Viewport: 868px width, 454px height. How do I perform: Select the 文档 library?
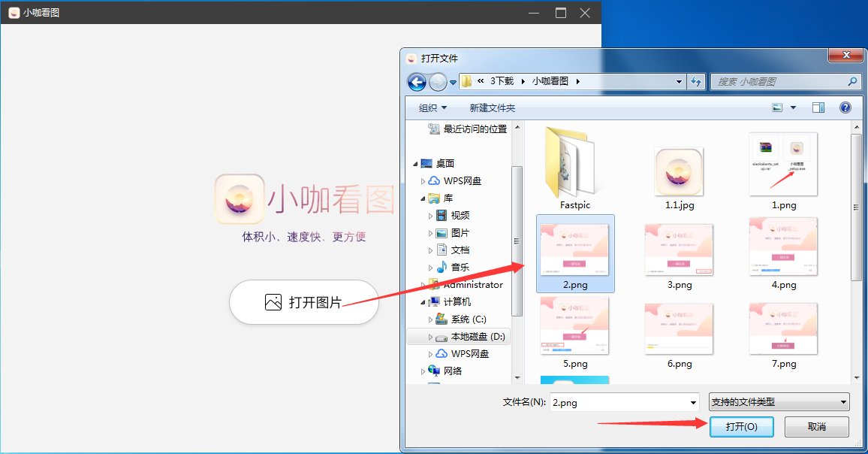coord(453,250)
